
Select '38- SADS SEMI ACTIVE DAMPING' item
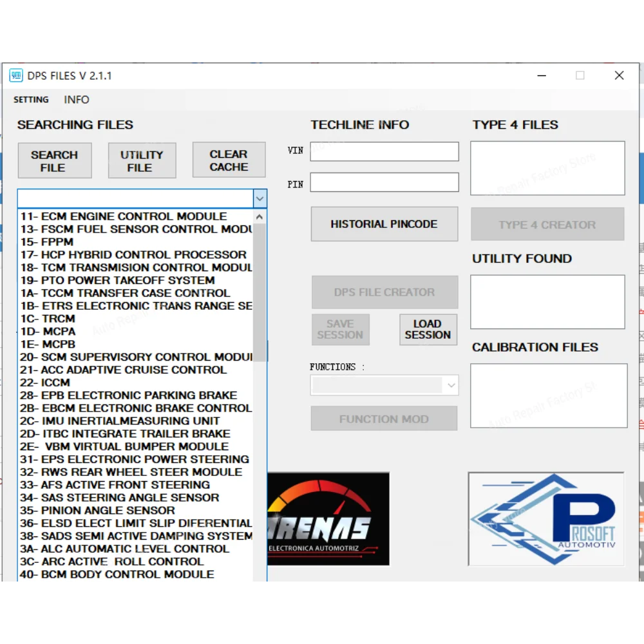135,536
